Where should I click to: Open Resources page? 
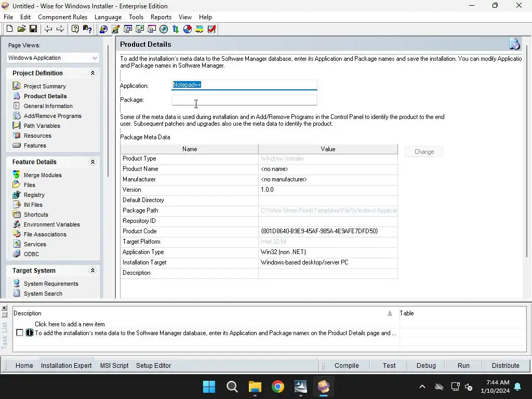tap(37, 136)
